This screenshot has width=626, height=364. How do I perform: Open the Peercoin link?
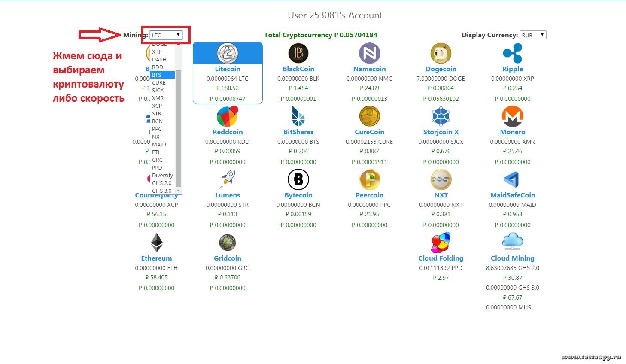point(369,195)
